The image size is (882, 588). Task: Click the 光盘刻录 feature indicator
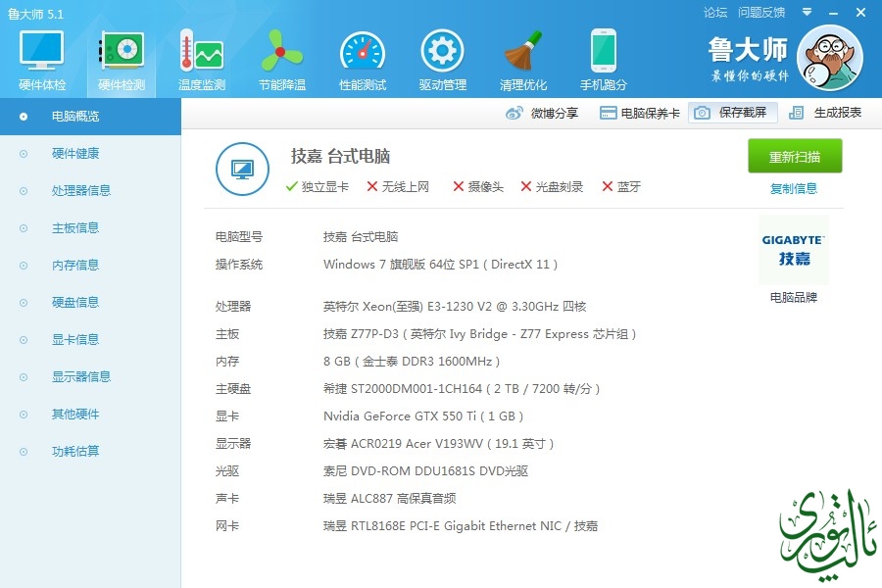pyautogui.click(x=553, y=187)
